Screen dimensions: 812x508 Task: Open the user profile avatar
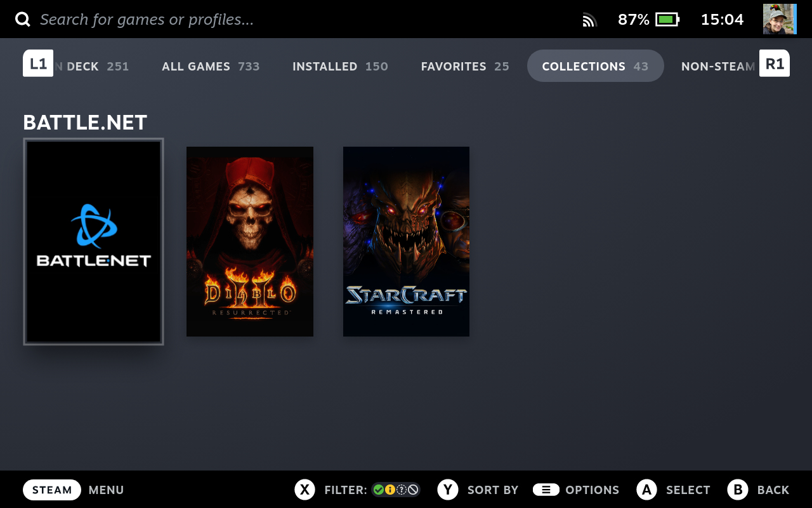780,19
